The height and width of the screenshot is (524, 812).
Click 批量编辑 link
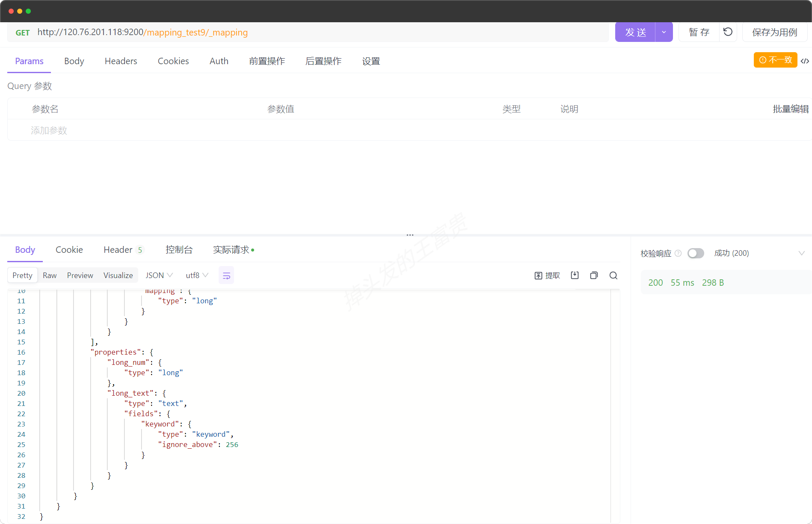tap(791, 109)
